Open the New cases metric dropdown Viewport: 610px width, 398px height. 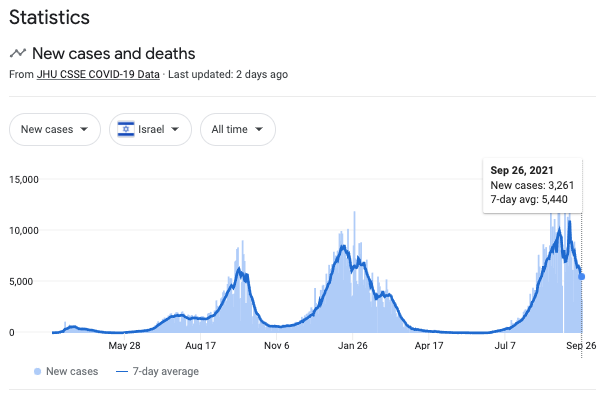[55, 130]
